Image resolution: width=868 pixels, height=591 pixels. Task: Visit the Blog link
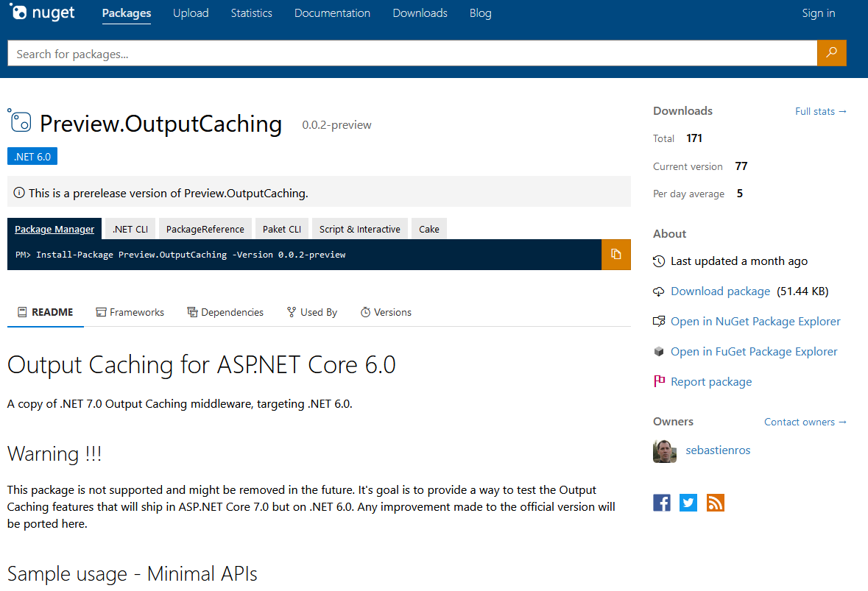pyautogui.click(x=481, y=13)
